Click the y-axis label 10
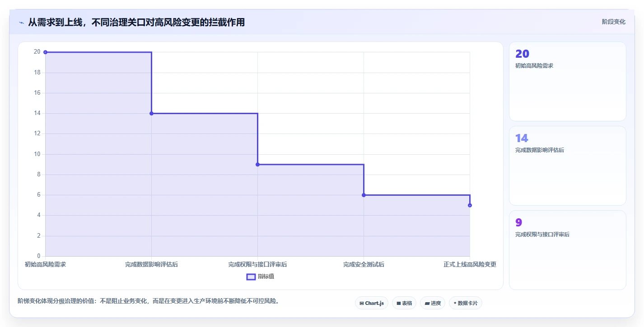 37,154
